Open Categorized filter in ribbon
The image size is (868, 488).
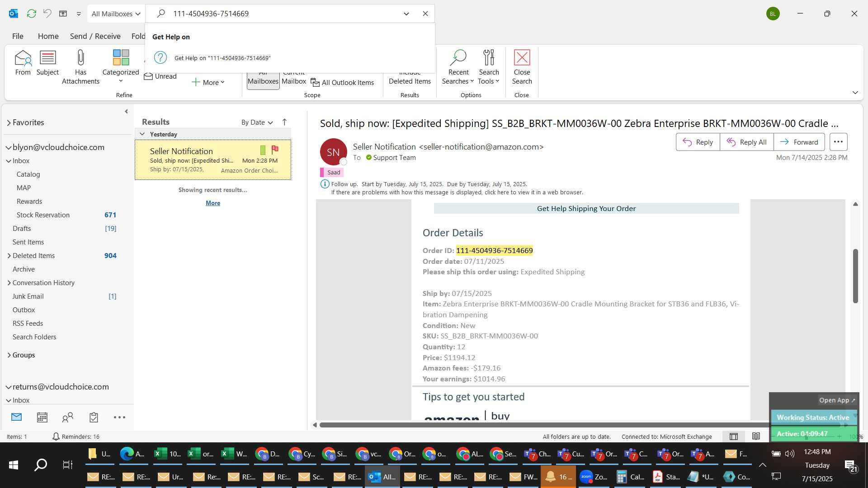pyautogui.click(x=121, y=66)
